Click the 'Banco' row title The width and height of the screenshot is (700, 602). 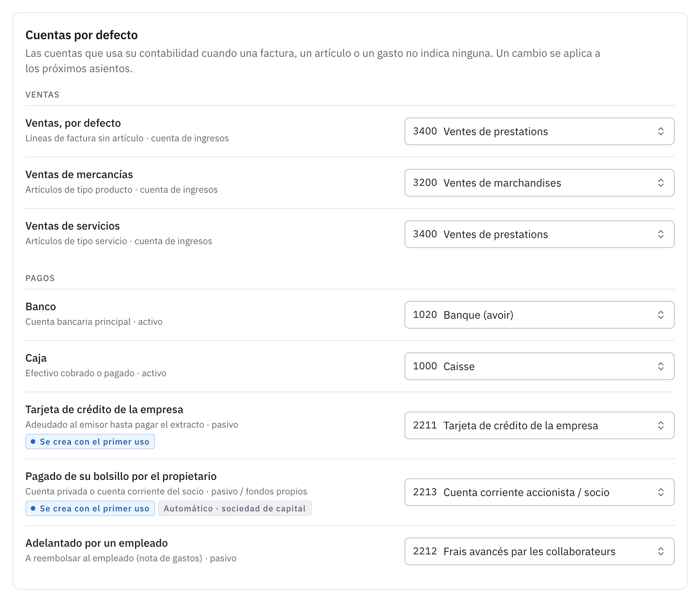[41, 306]
